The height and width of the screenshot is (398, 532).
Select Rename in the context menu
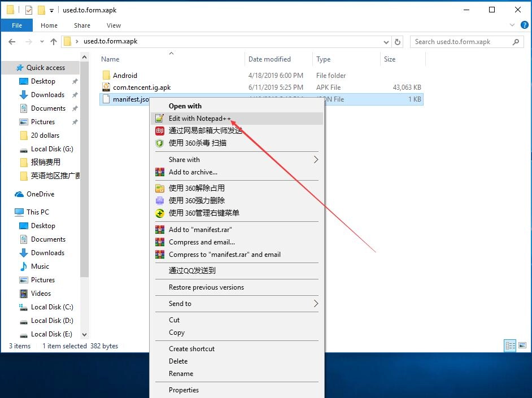181,374
